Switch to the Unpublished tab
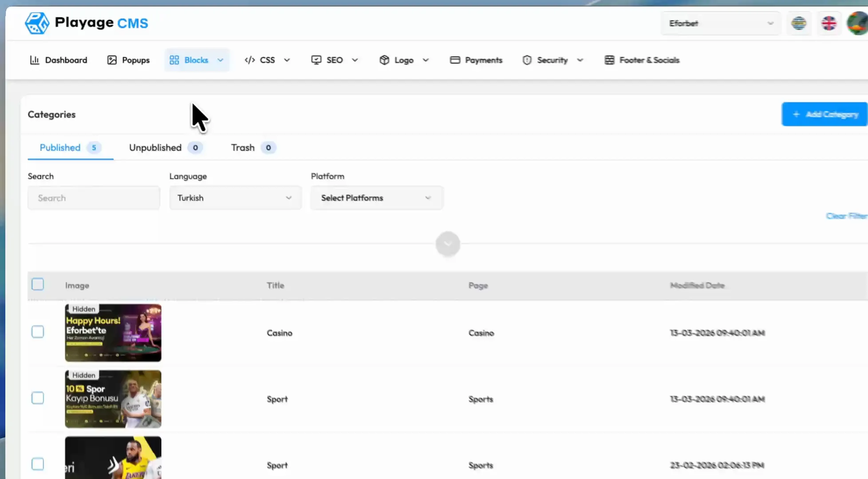The image size is (868, 479). click(x=166, y=148)
